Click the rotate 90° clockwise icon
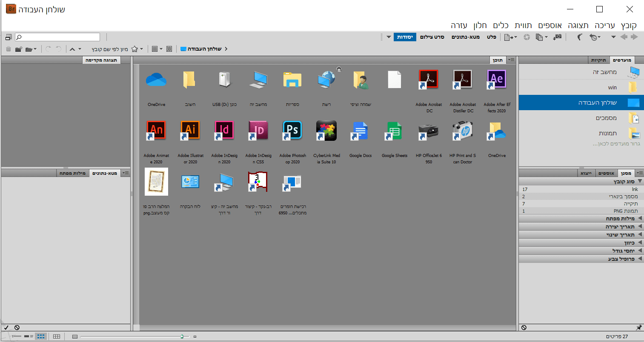This screenshot has width=644, height=342. [49, 49]
